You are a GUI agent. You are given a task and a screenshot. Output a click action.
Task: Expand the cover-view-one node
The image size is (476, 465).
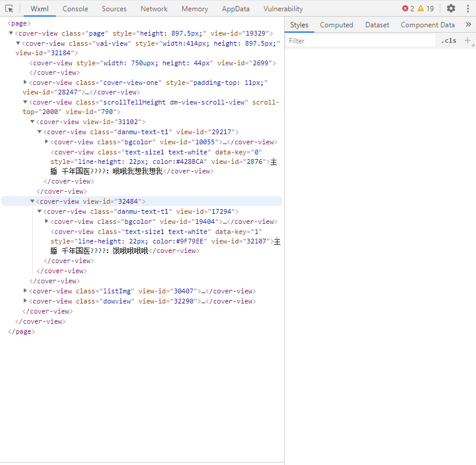click(x=26, y=82)
